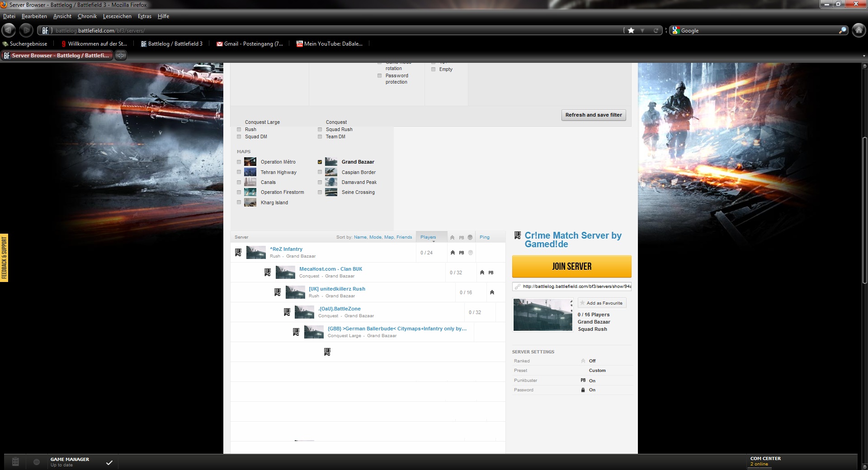Click the search magnifier in the Google box
The height and width of the screenshot is (470, 868).
(x=843, y=31)
